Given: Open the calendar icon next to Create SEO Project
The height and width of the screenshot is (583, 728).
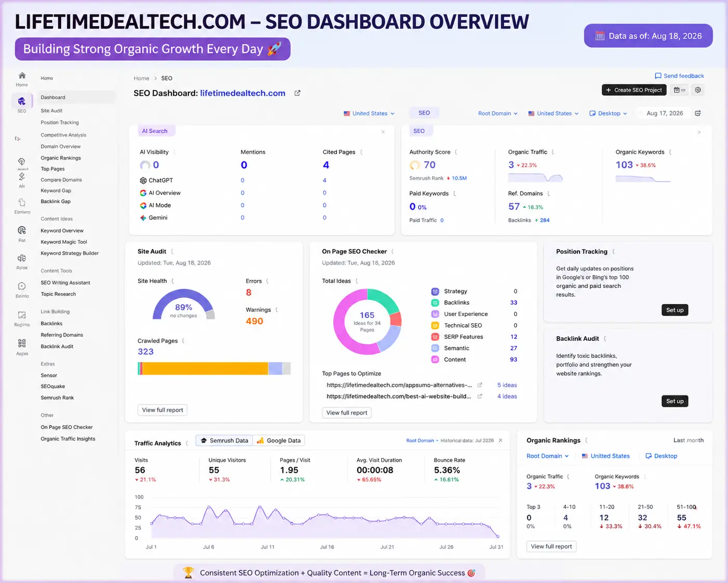Looking at the screenshot, I should click(x=679, y=90).
